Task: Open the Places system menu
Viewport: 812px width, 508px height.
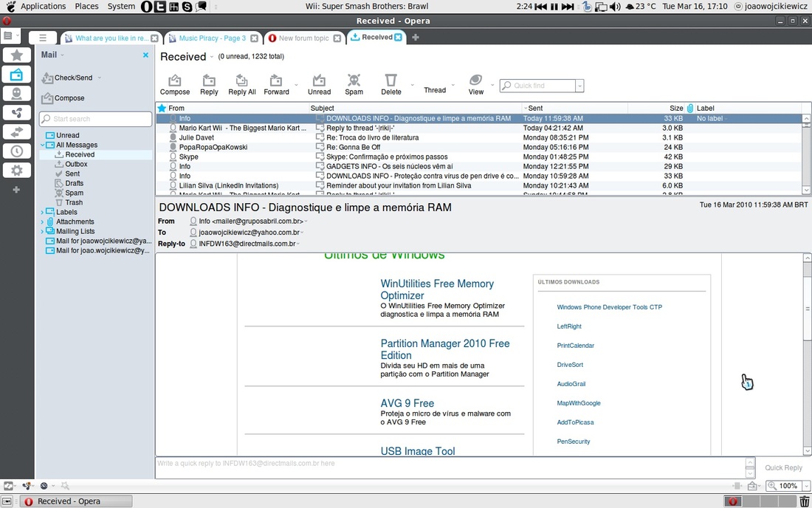Action: (86, 6)
